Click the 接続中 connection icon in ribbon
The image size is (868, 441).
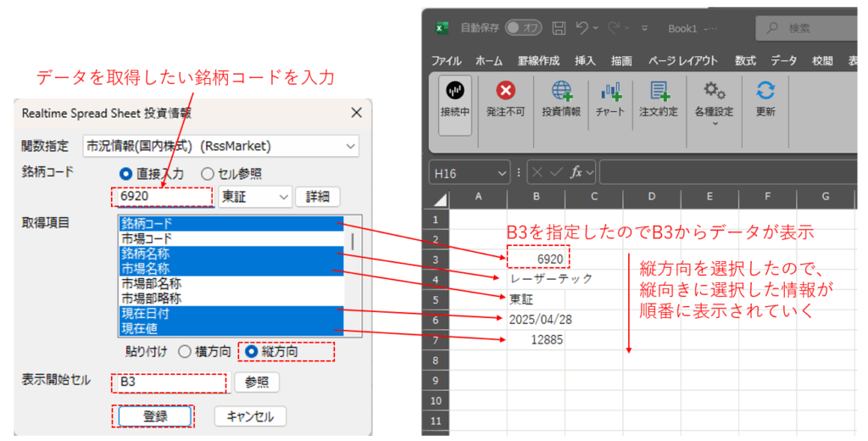coord(455,91)
